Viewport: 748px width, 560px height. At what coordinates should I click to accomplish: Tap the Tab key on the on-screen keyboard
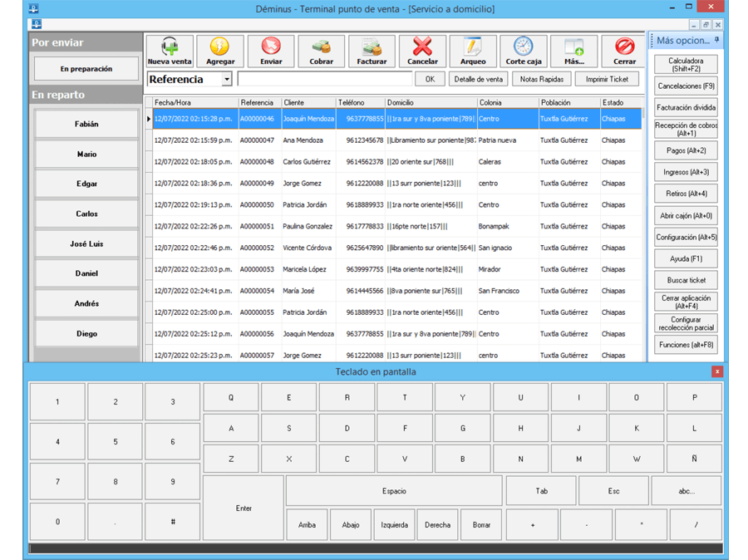click(541, 491)
